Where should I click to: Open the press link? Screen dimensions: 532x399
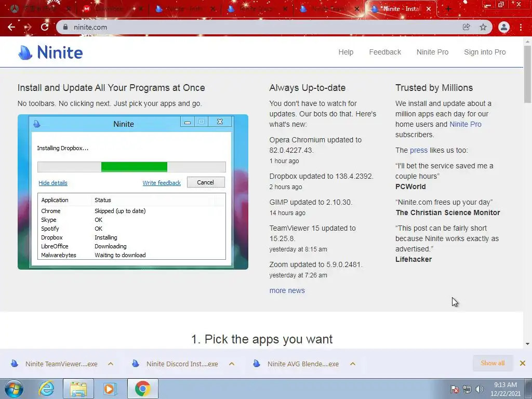click(x=419, y=150)
